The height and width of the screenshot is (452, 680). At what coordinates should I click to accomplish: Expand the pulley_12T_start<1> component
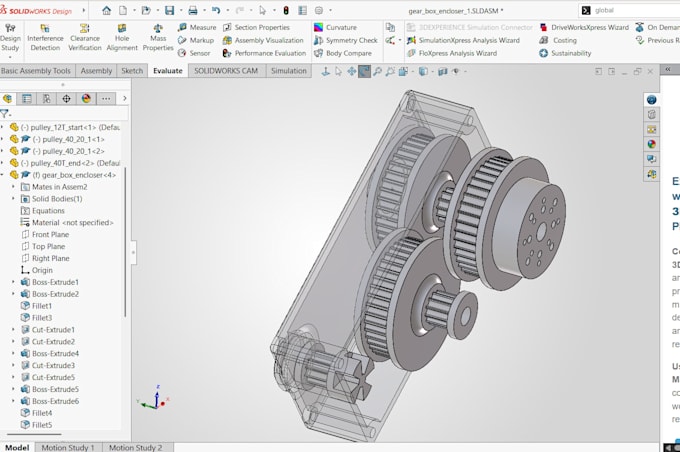click(2, 127)
